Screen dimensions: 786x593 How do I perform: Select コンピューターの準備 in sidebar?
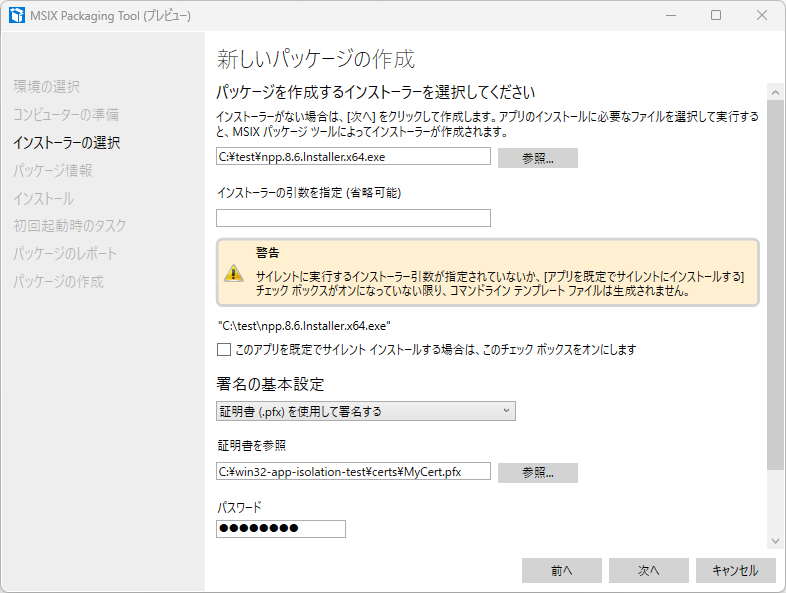(x=66, y=115)
